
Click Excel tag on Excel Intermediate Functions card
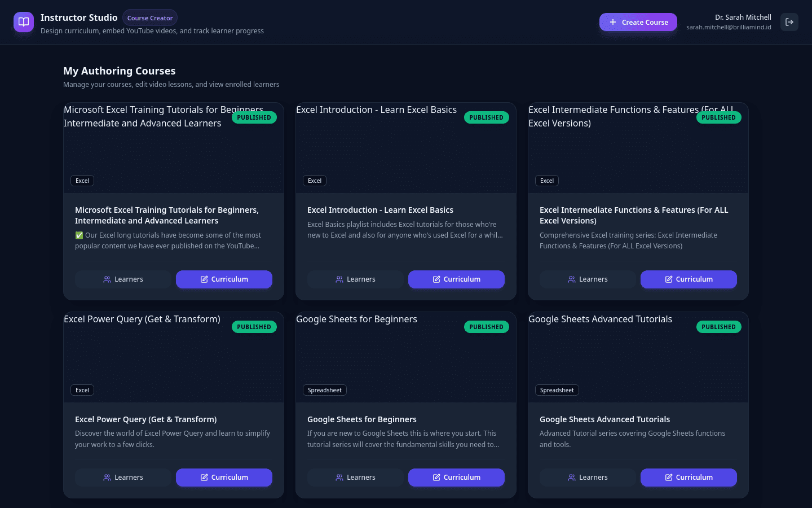click(x=547, y=181)
